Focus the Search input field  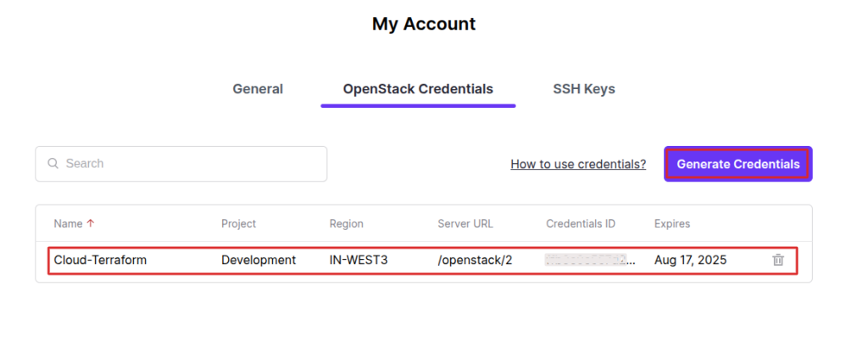[x=181, y=164]
